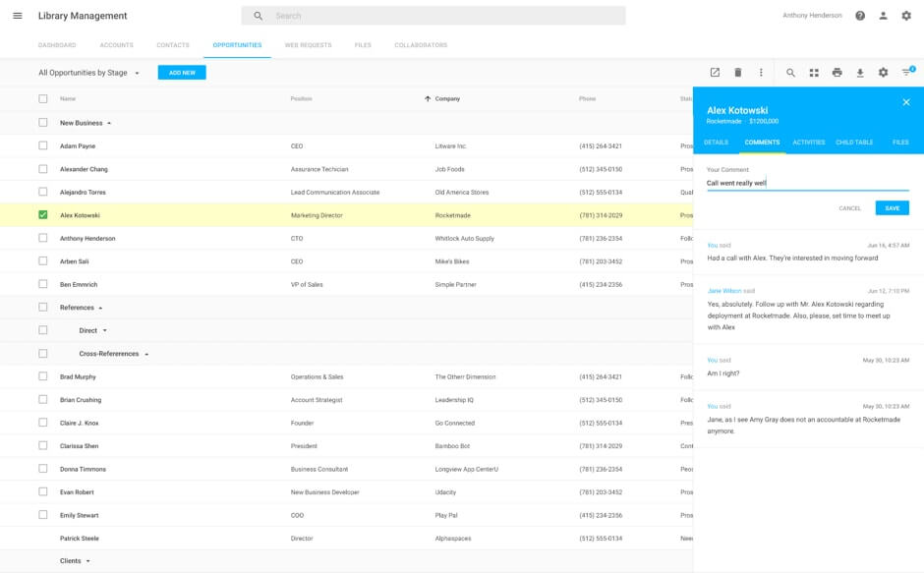Open the hamburger navigation menu

click(18, 16)
